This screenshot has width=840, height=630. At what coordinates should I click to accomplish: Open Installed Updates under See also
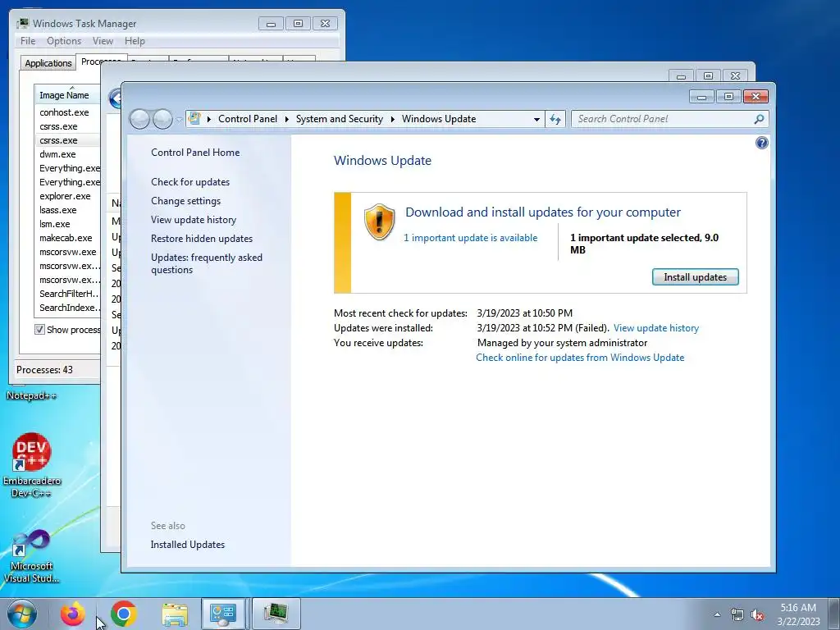click(x=188, y=545)
